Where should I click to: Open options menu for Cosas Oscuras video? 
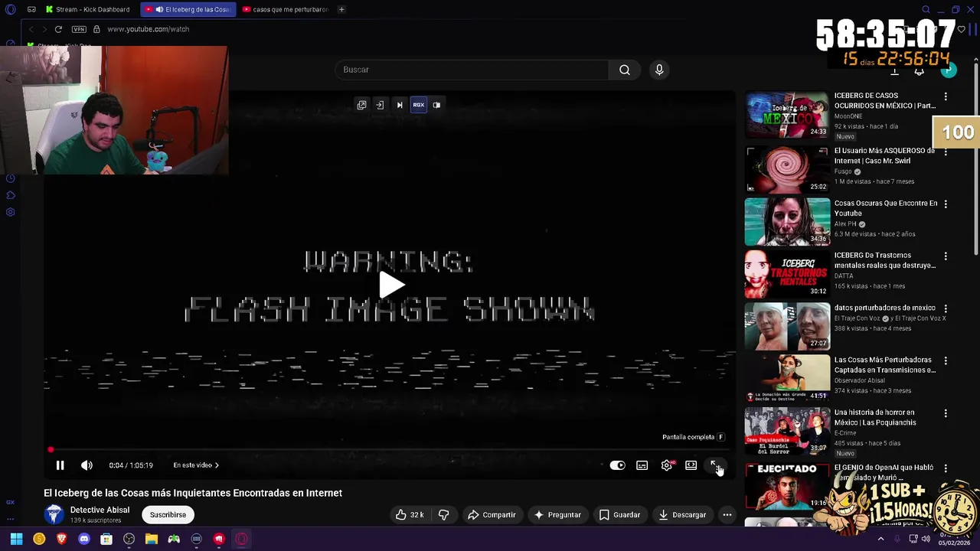[946, 204]
